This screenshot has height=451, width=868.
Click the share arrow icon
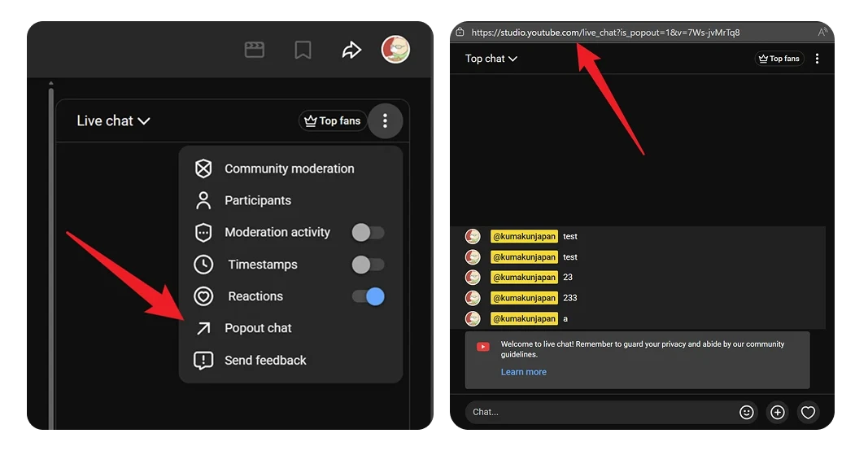[351, 50]
